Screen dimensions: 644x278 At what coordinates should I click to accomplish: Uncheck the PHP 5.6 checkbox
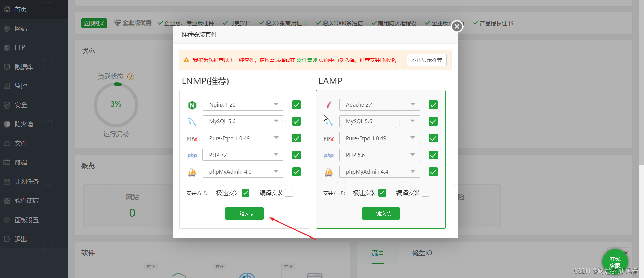pos(433,155)
